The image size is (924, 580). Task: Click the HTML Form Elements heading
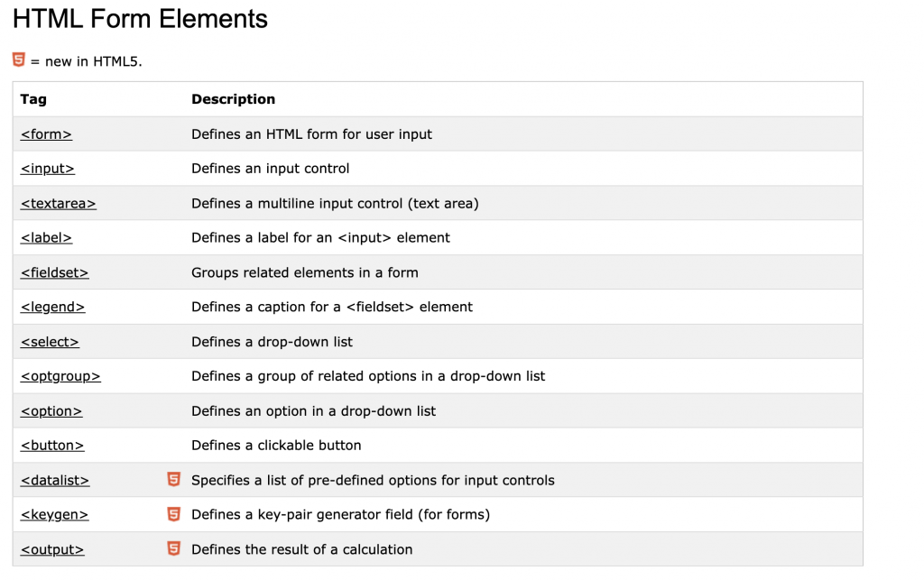click(140, 19)
